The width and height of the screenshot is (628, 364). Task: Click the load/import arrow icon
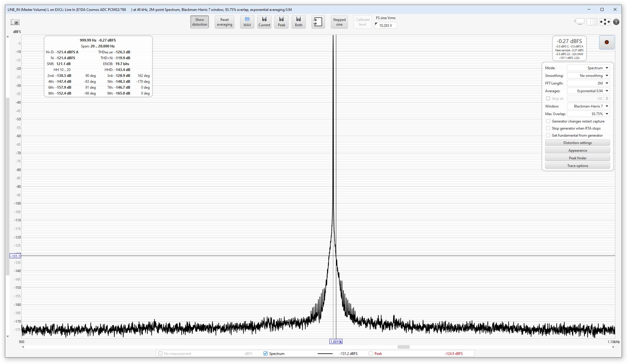point(318,22)
